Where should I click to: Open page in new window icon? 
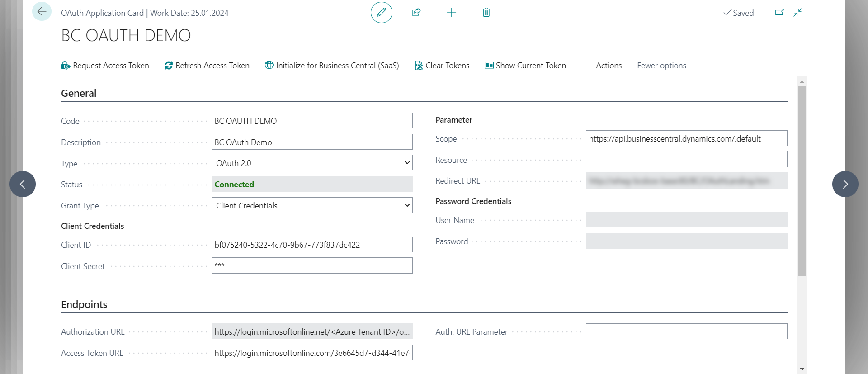point(779,12)
